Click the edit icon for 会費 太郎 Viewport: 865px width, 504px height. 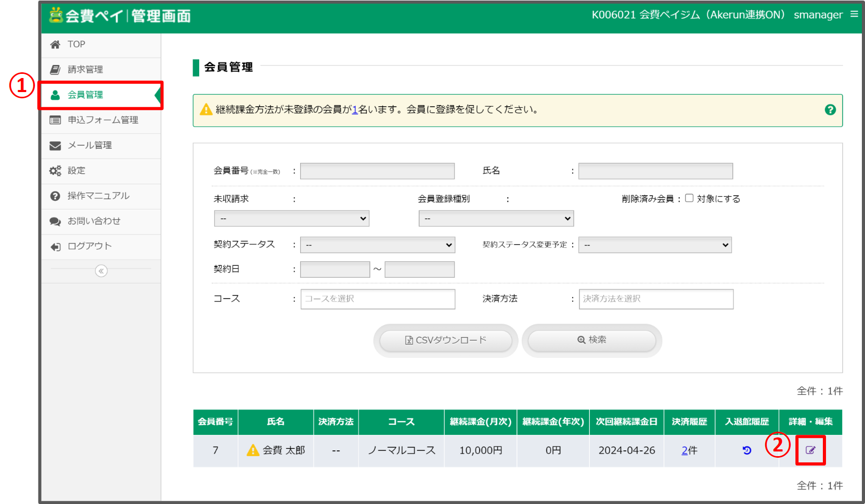810,450
